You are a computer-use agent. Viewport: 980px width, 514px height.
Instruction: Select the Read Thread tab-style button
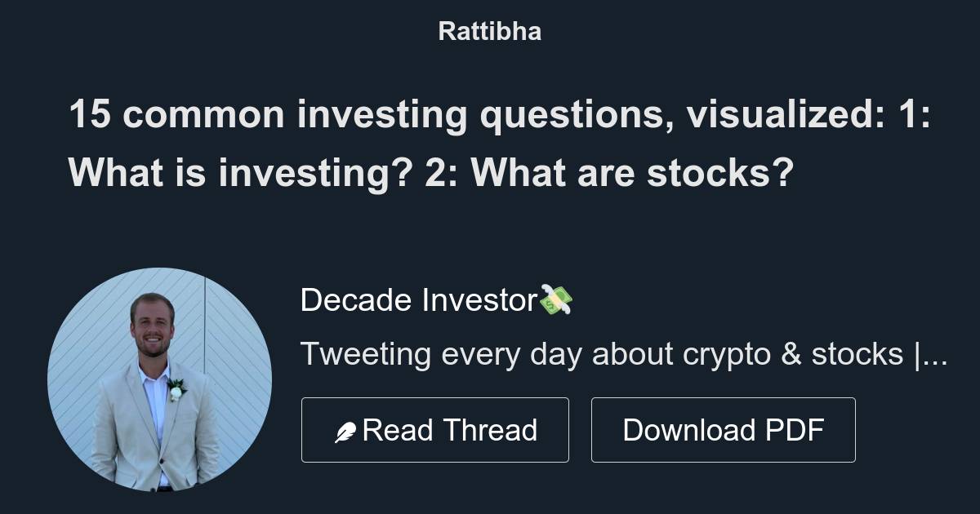(x=435, y=429)
